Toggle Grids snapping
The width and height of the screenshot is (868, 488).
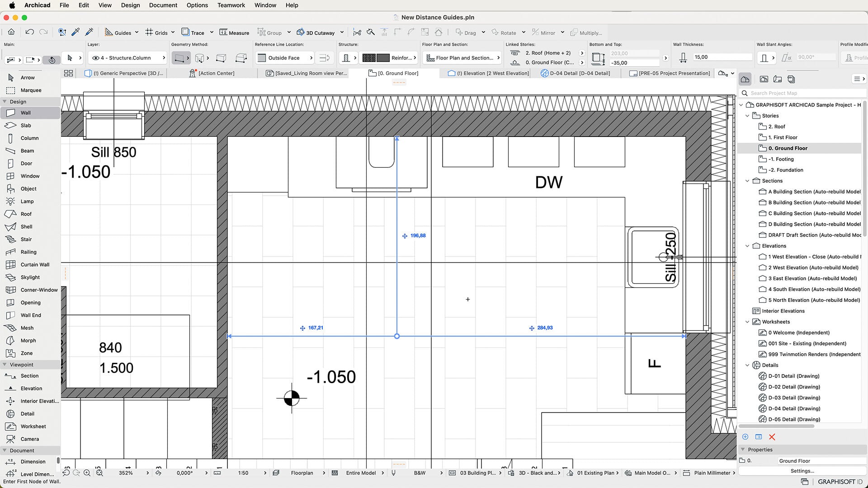156,33
